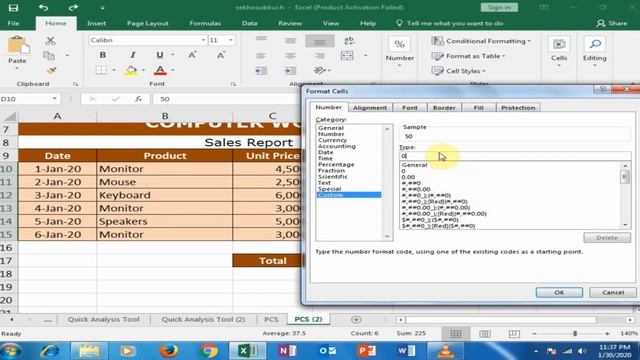Choose the 0.00 format code
This screenshot has width=640, height=360.
[x=408, y=177]
